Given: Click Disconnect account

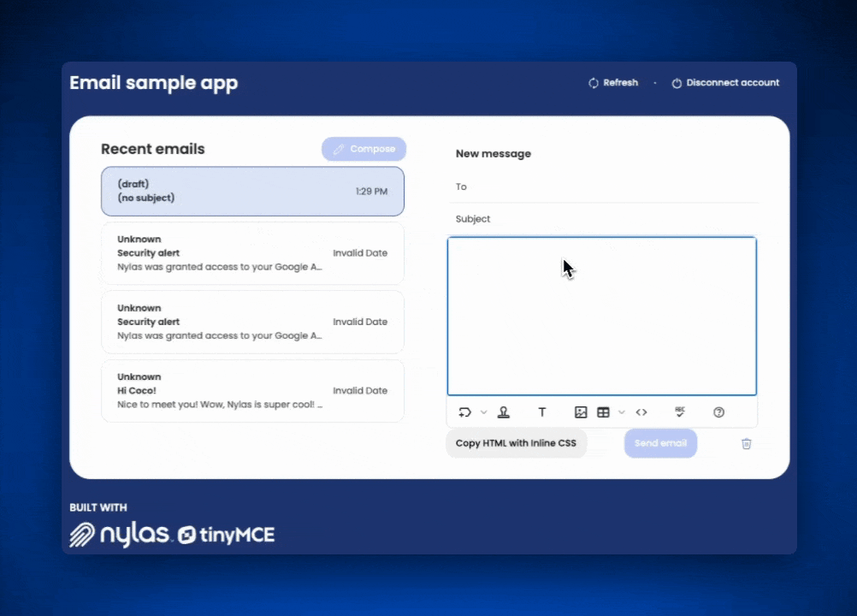Looking at the screenshot, I should tap(725, 82).
